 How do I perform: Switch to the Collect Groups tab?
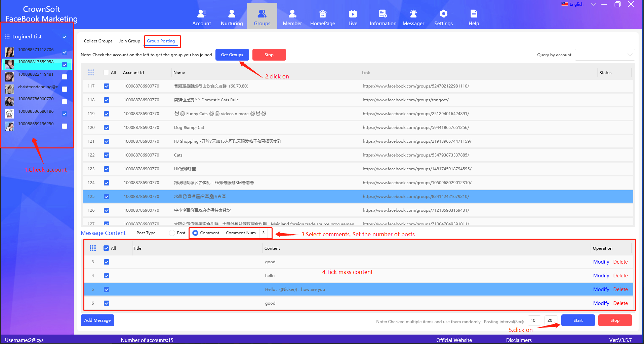[98, 41]
